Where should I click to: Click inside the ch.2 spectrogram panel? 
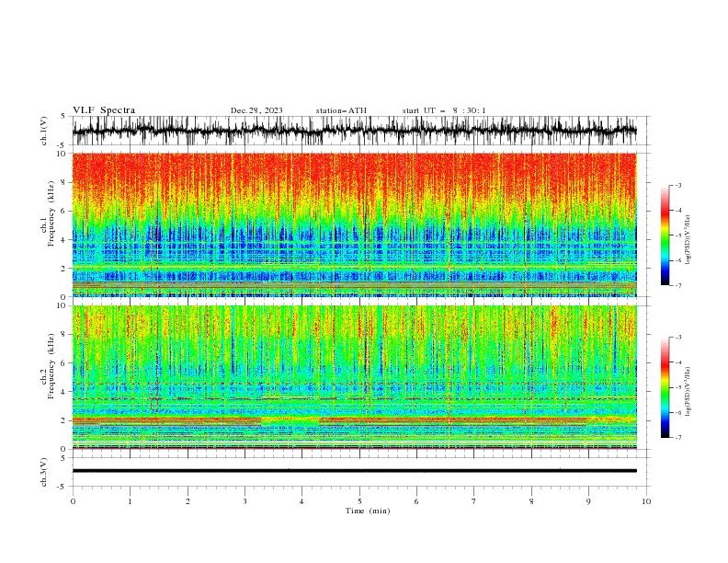coord(354,377)
